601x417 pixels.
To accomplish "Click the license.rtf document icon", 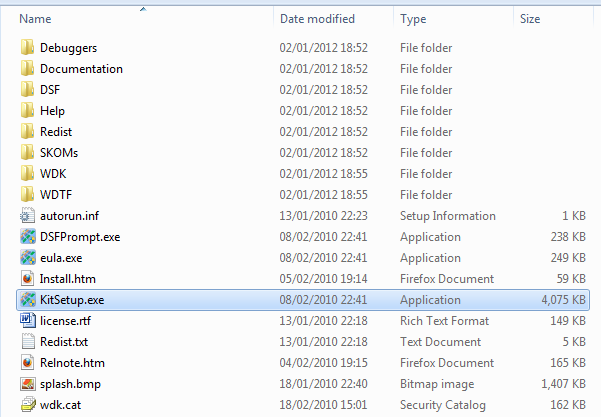I will coord(27,321).
